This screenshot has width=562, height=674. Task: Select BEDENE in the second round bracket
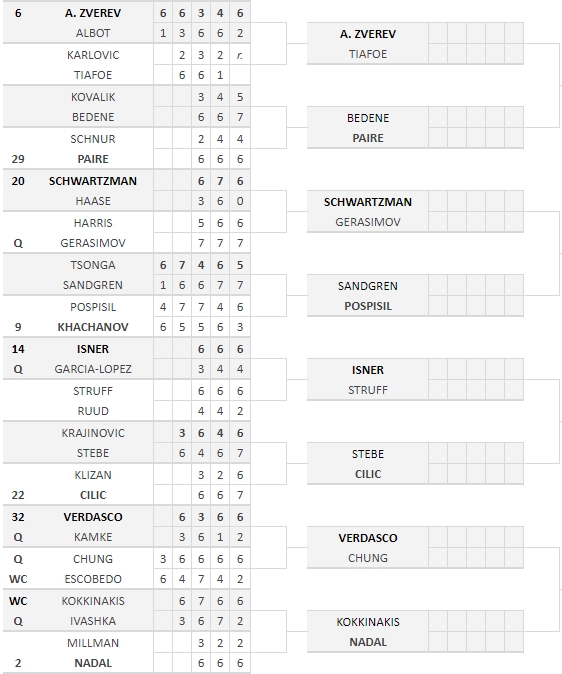click(x=368, y=118)
